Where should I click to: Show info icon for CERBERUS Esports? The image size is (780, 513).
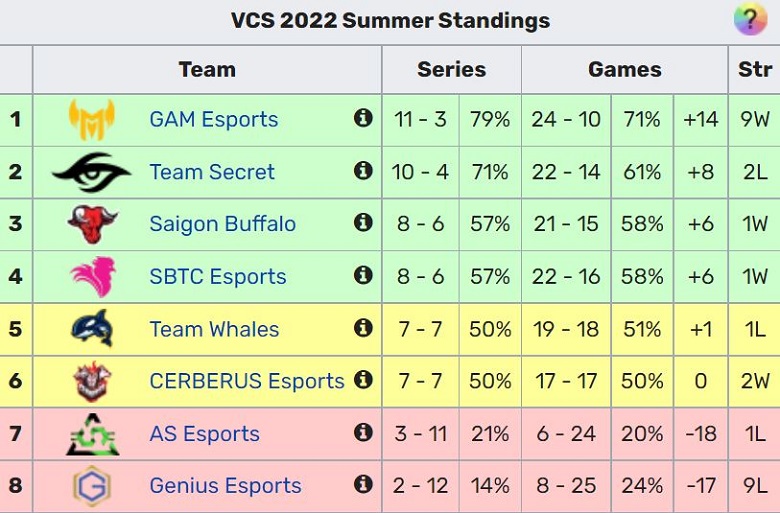point(363,380)
